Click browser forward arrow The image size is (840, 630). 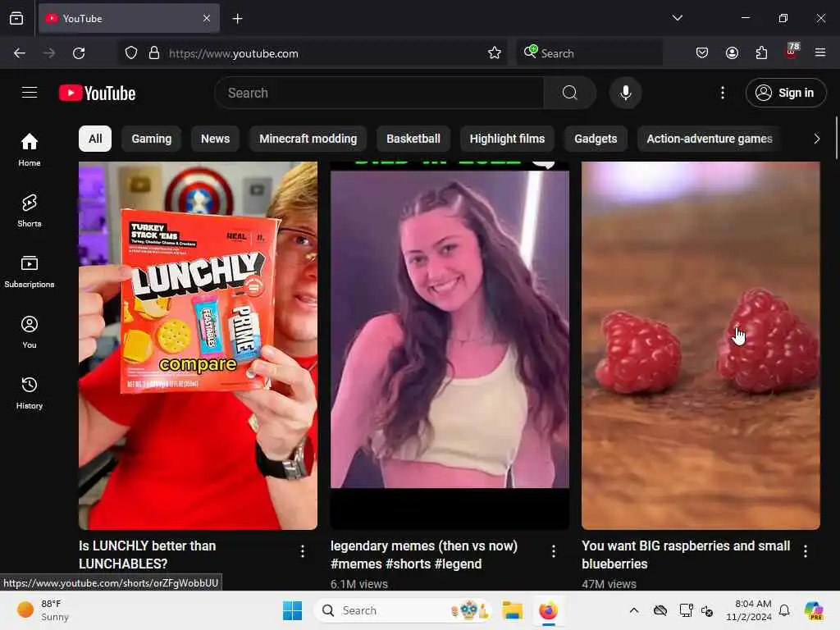coord(49,53)
